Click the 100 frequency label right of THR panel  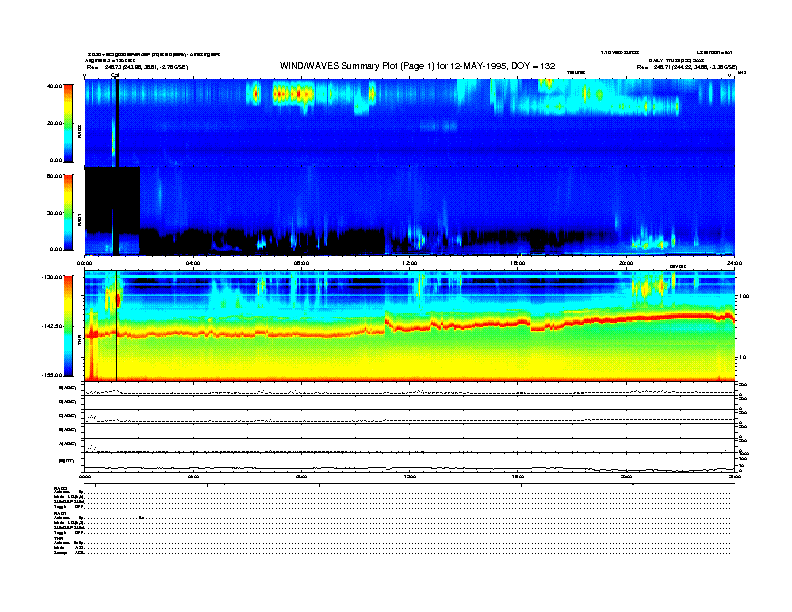pyautogui.click(x=744, y=296)
